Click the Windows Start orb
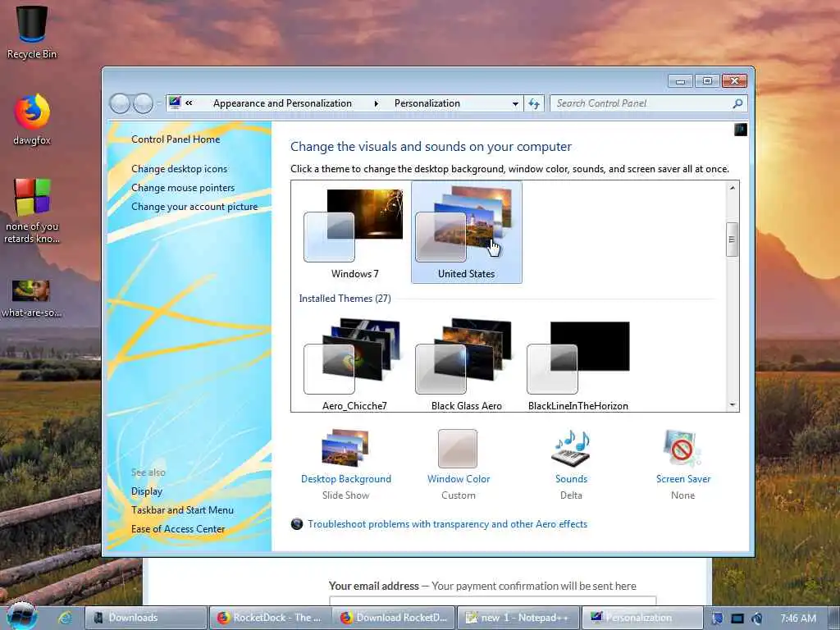This screenshot has width=840, height=630. [21, 617]
